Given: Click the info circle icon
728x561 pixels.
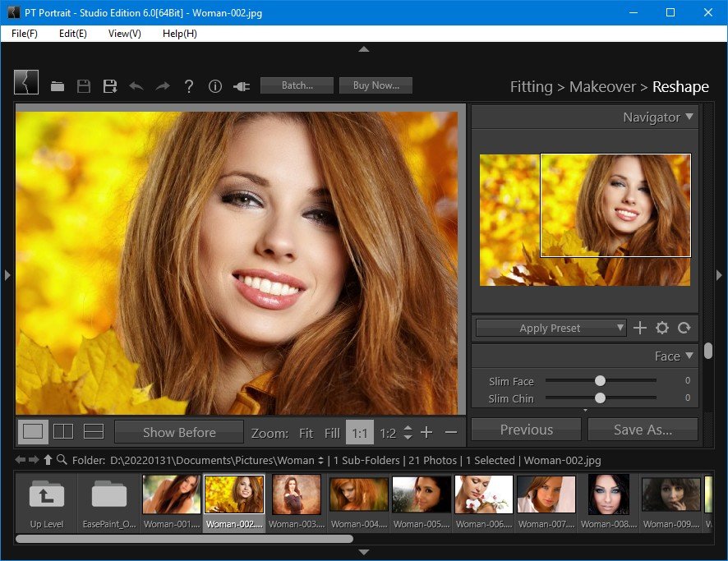Looking at the screenshot, I should click(x=215, y=86).
